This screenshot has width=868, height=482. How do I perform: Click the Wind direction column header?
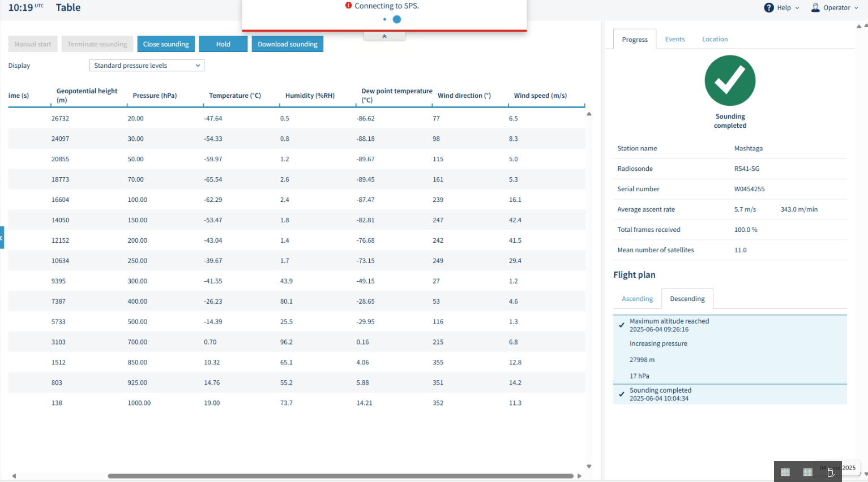click(x=464, y=96)
